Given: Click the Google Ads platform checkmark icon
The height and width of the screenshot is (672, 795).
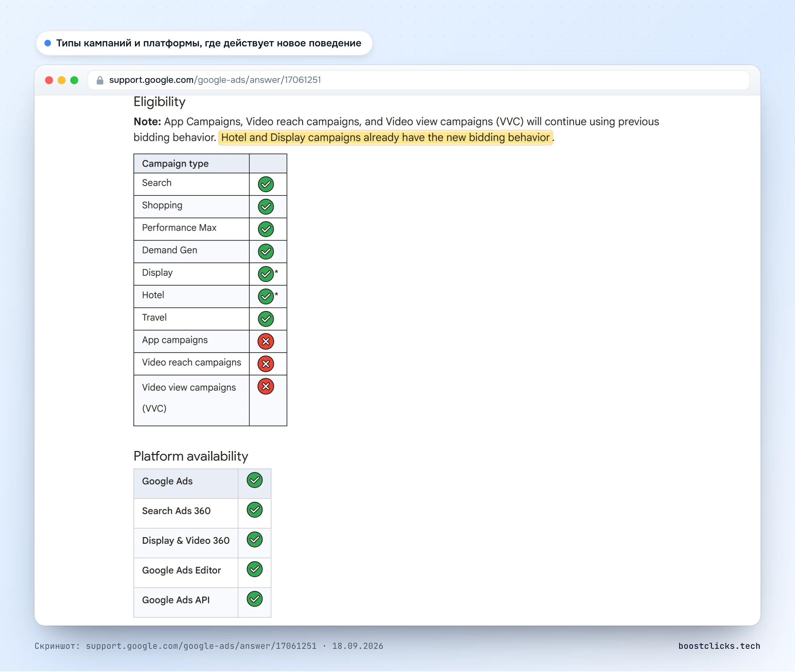Looking at the screenshot, I should [255, 480].
